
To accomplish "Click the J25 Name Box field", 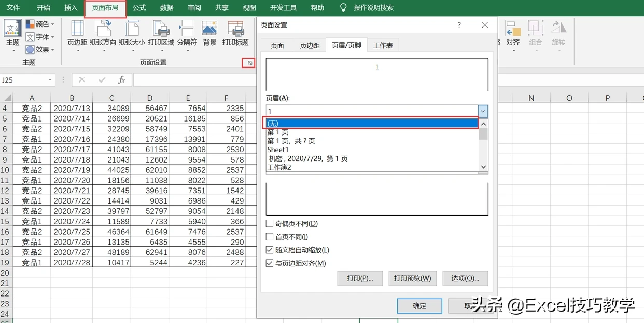I will pyautogui.click(x=24, y=80).
